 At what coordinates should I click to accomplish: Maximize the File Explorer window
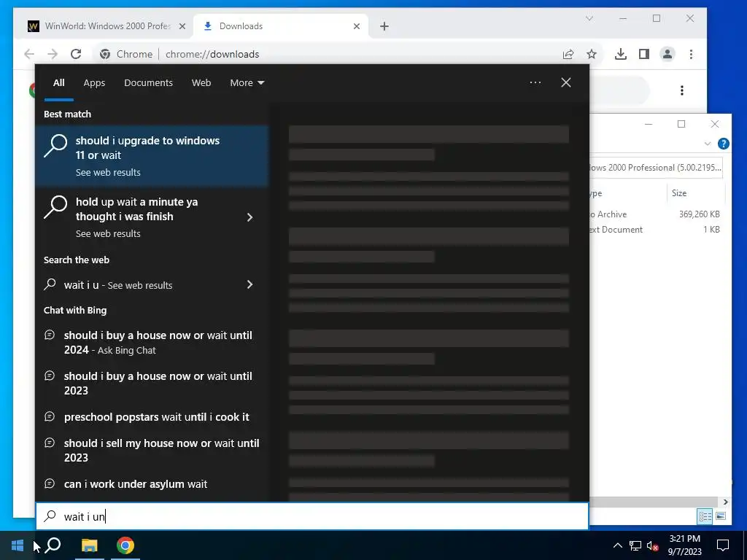[x=681, y=124]
